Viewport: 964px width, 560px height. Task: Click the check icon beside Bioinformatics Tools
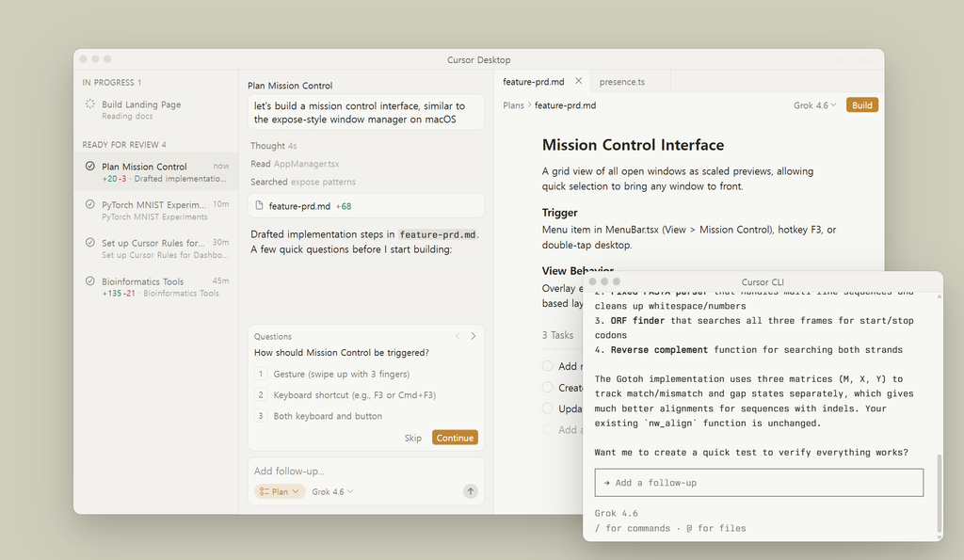click(89, 280)
